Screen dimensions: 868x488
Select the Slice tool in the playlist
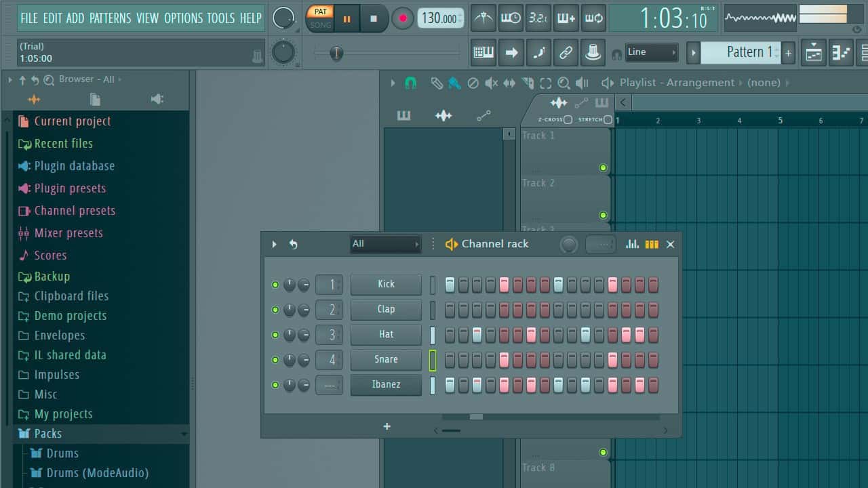(x=528, y=82)
